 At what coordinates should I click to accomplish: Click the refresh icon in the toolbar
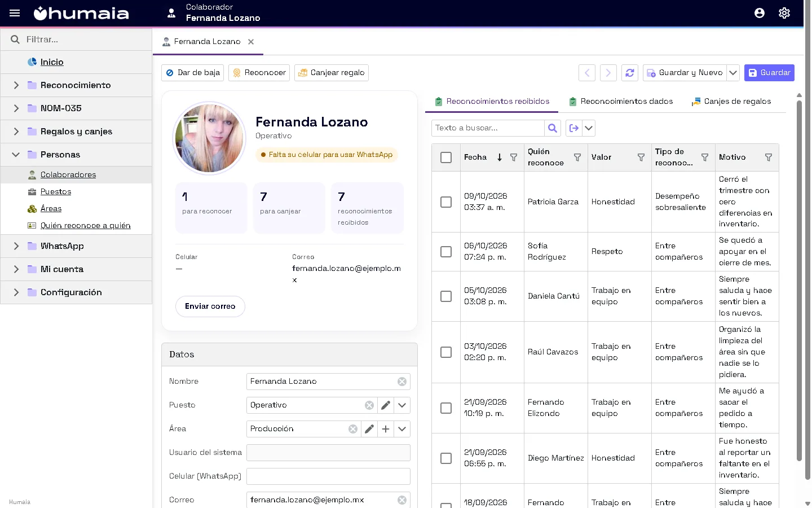click(x=630, y=73)
